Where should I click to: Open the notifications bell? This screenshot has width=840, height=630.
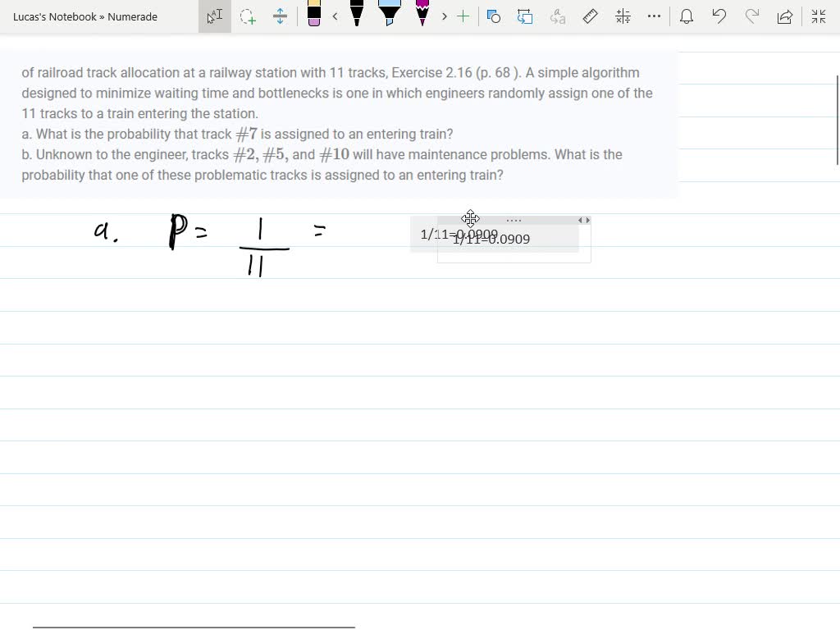[x=687, y=16]
